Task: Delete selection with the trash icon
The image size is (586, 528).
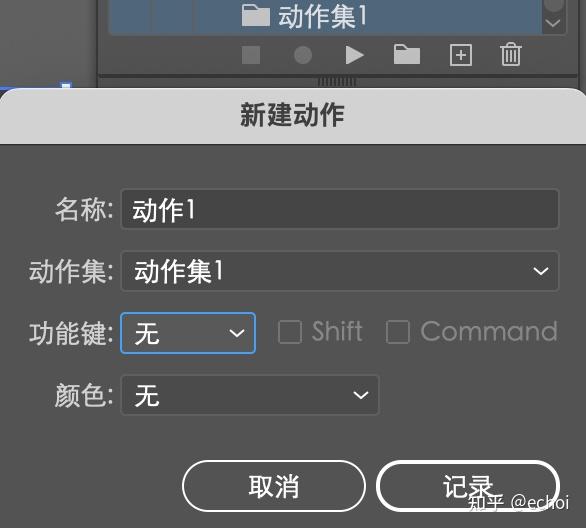Action: (x=511, y=54)
